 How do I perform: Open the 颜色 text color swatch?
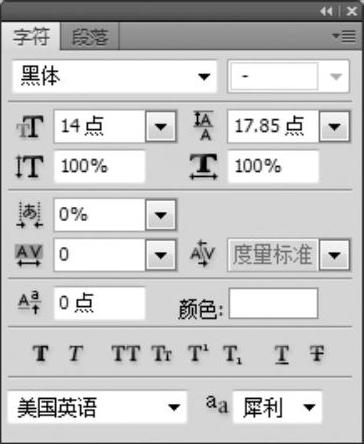[273, 303]
